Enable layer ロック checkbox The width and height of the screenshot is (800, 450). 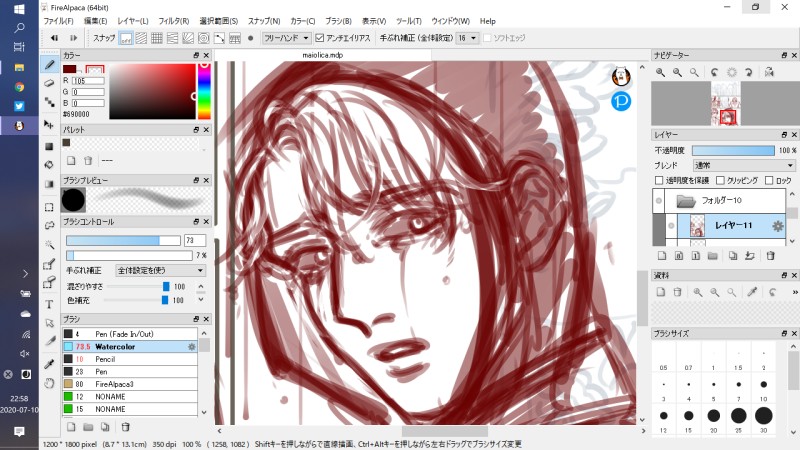[x=769, y=180]
